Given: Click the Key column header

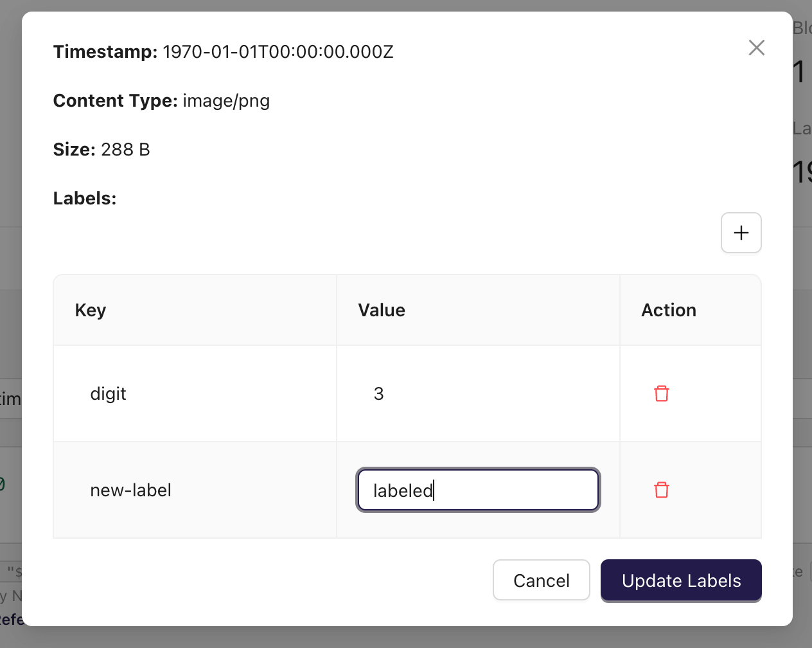Looking at the screenshot, I should pos(90,310).
